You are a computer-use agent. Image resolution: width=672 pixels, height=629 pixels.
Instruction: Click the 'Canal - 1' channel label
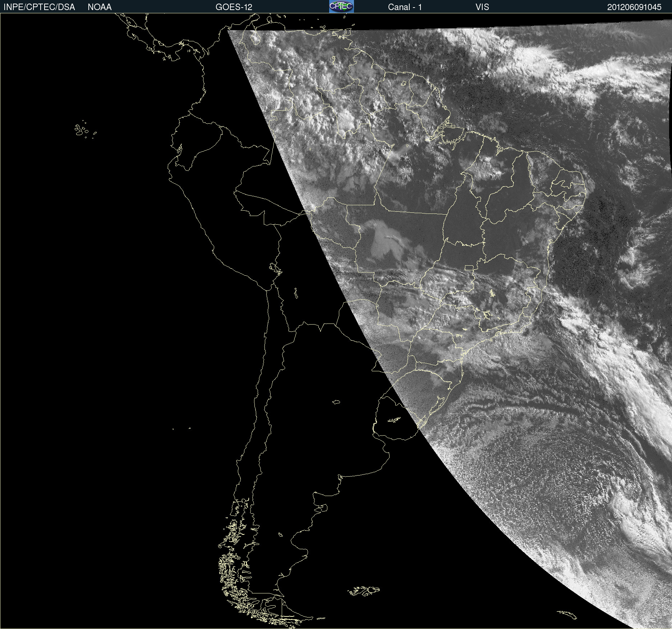pyautogui.click(x=405, y=7)
